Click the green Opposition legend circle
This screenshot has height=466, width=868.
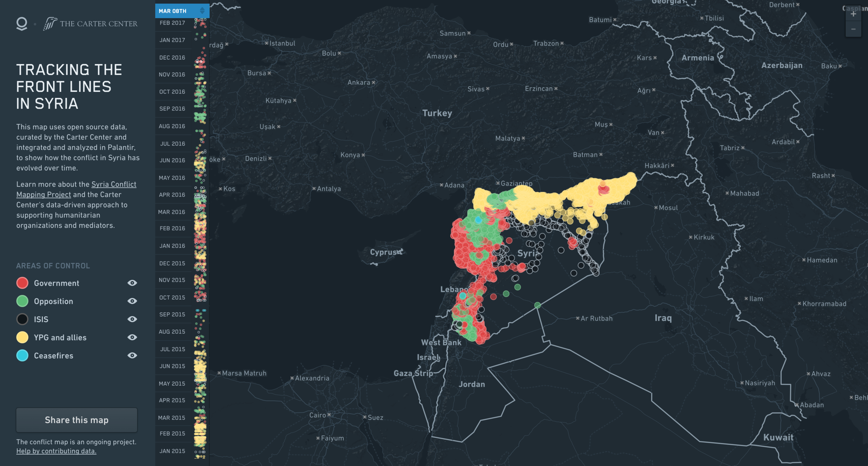(x=22, y=301)
